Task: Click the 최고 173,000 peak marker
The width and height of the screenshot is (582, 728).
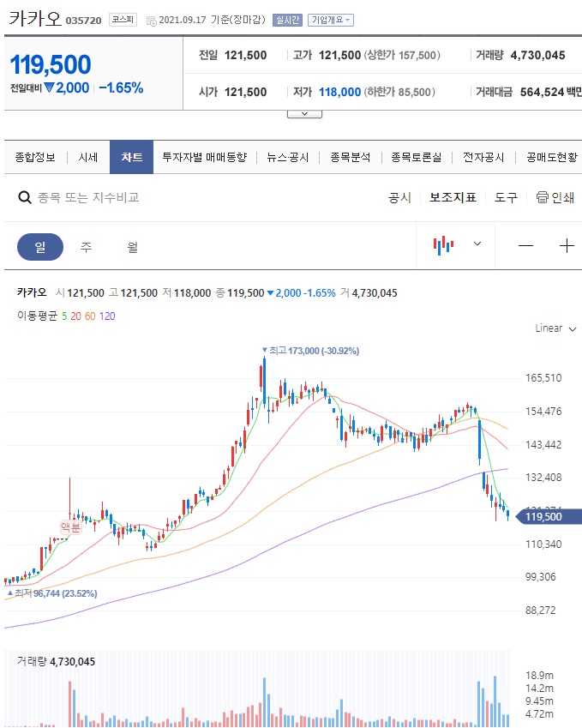Action: pos(310,351)
